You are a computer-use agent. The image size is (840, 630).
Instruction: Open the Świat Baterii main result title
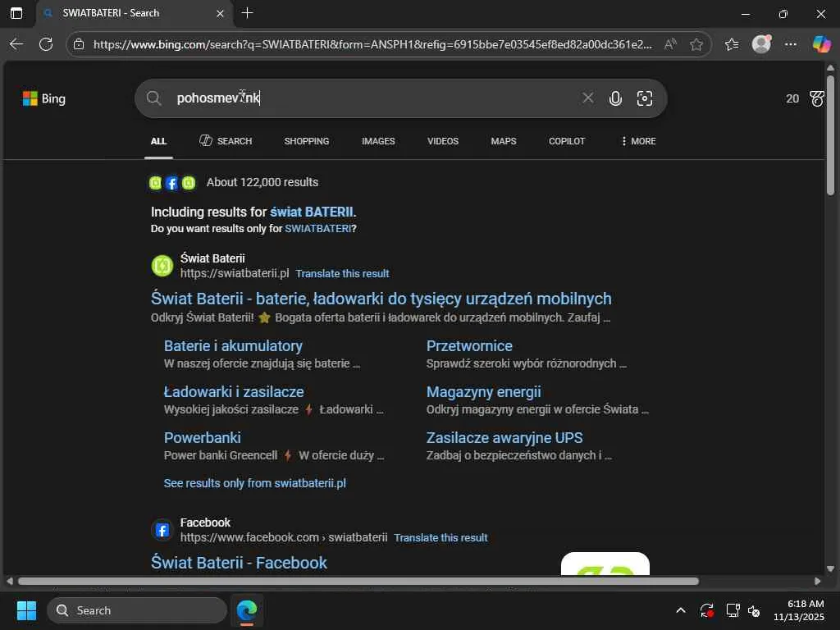[381, 299]
